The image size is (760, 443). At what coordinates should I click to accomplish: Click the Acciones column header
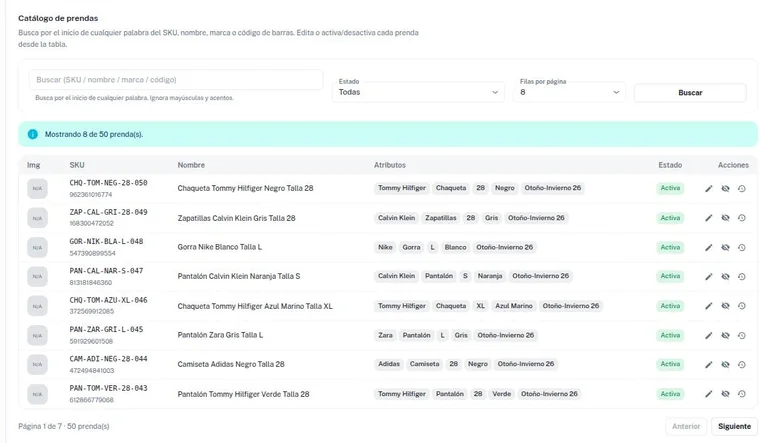pos(733,165)
